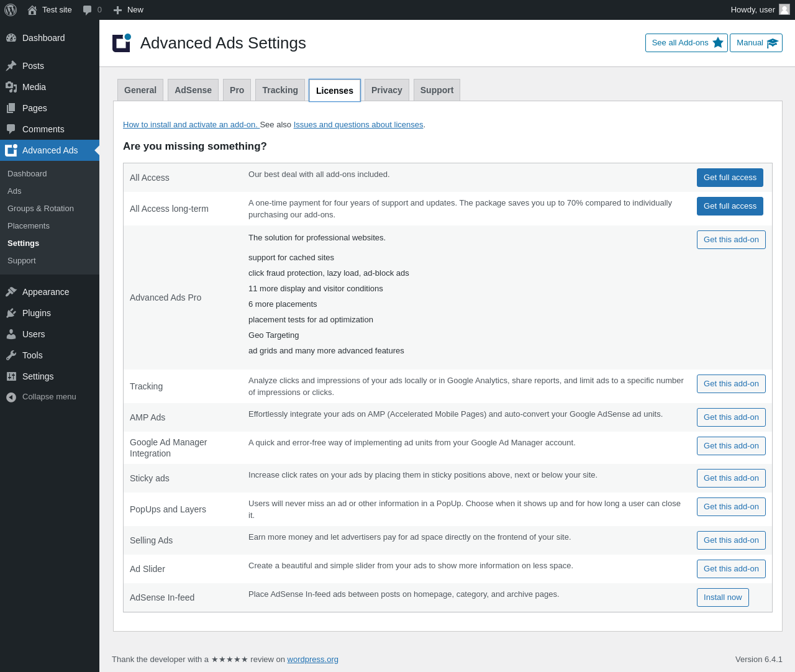Viewport: 795px width, 672px height.
Task: Open the Appearance brush icon
Action: tap(11, 292)
